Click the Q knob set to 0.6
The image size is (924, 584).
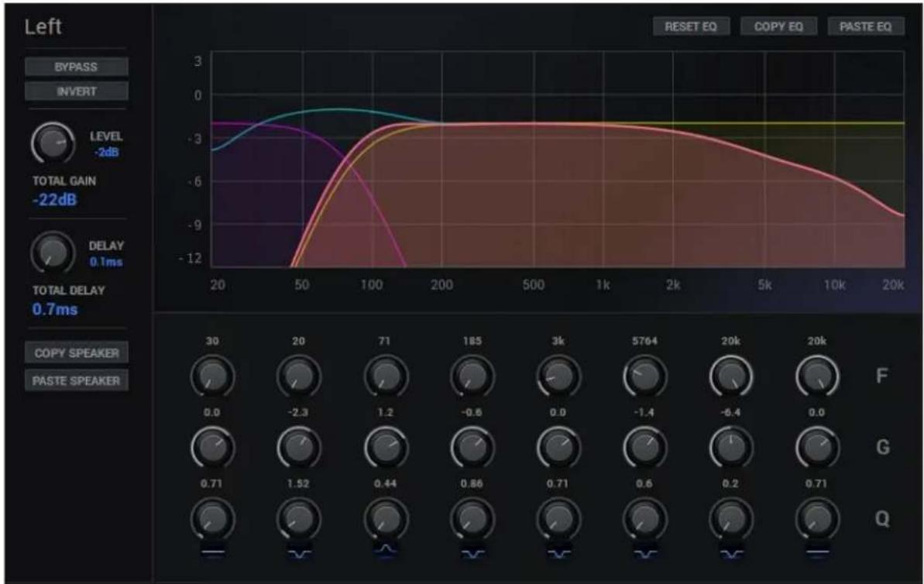tap(644, 519)
